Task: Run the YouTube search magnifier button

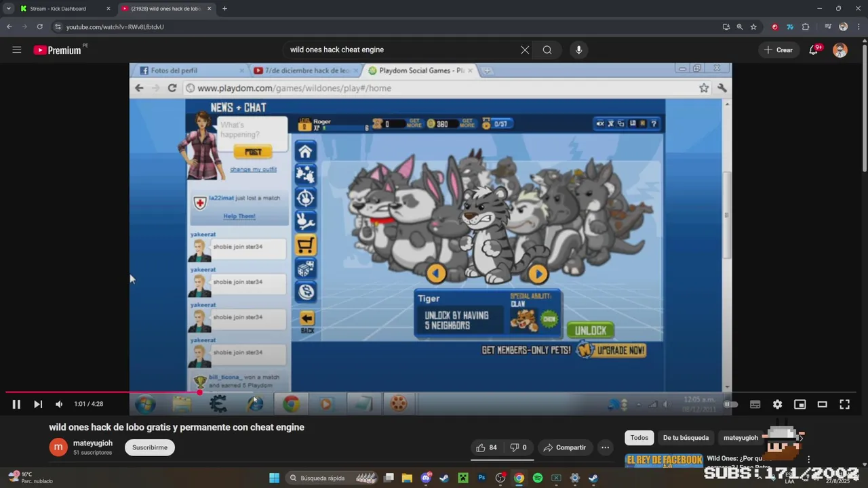Action: [x=547, y=49]
